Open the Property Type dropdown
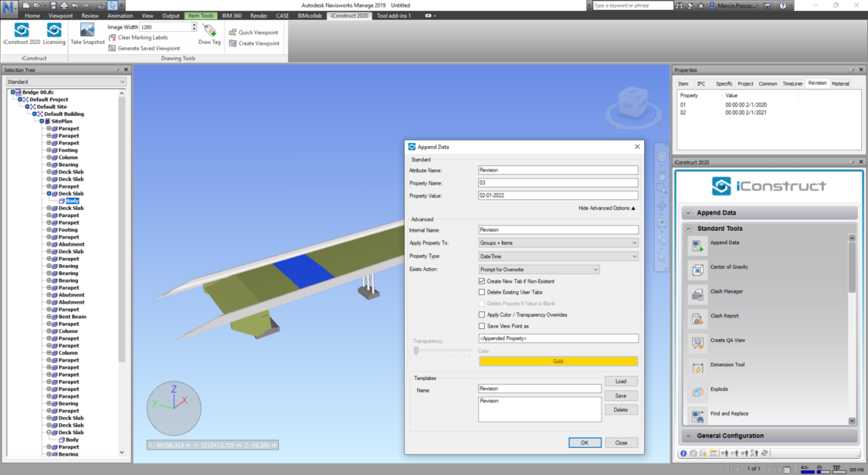 click(558, 256)
